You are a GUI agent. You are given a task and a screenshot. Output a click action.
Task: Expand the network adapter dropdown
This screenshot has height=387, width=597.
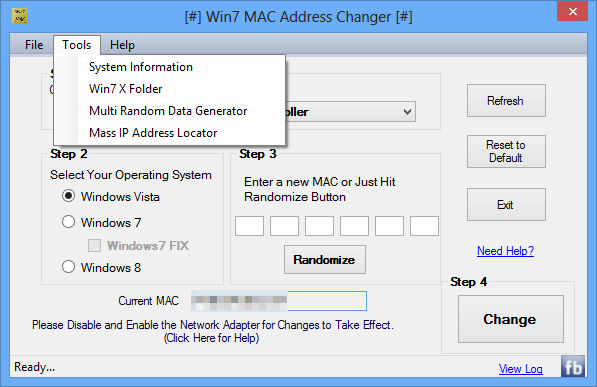click(x=407, y=112)
